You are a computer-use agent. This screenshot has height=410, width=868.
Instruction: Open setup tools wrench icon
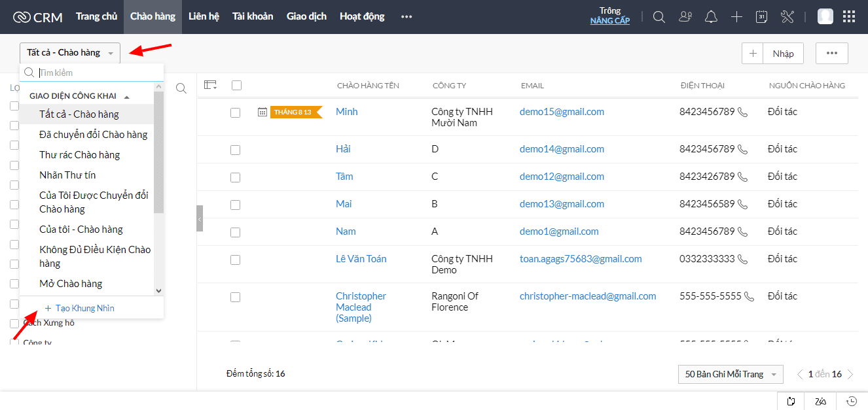(787, 17)
